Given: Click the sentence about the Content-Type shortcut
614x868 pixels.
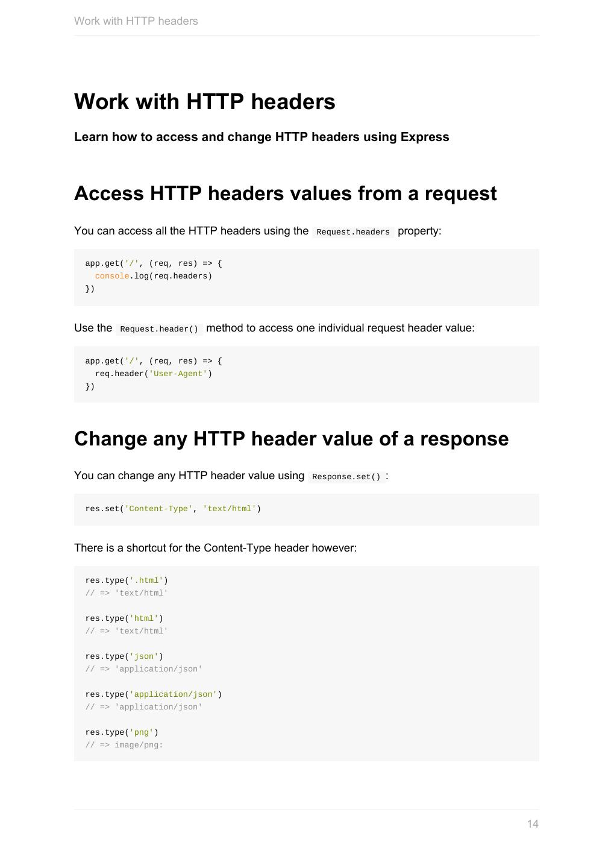Looking at the screenshot, I should pyautogui.click(x=215, y=548).
